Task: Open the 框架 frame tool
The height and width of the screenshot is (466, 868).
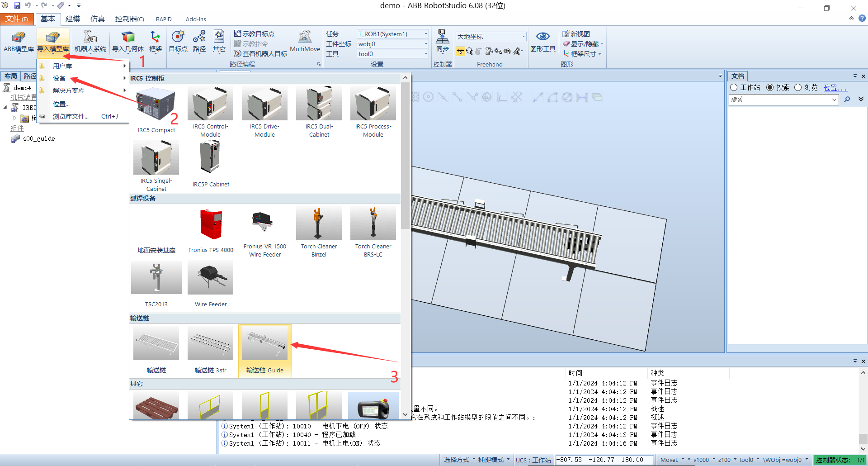Action: tap(155, 42)
